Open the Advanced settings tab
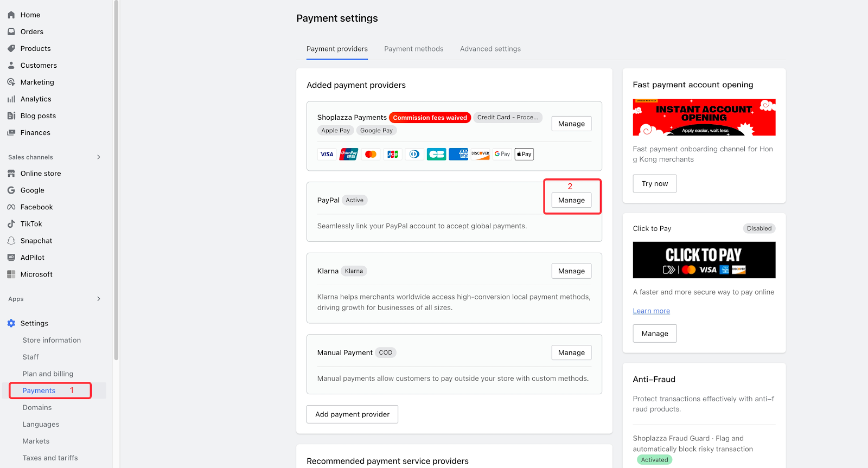Image resolution: width=868 pixels, height=468 pixels. [x=490, y=49]
